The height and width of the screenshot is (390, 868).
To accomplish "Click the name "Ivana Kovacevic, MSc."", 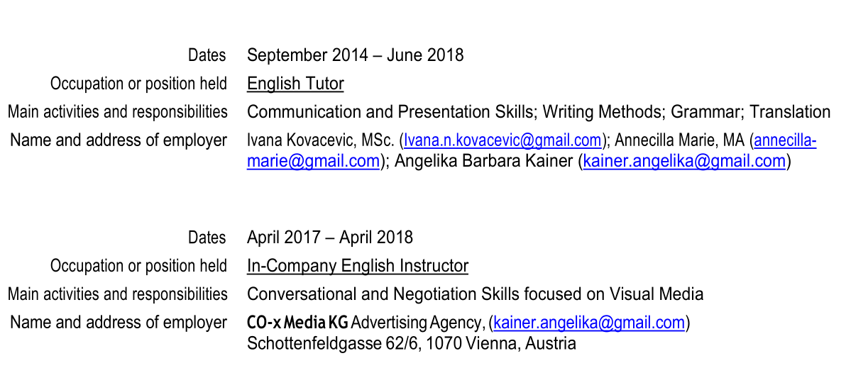I will [x=320, y=140].
